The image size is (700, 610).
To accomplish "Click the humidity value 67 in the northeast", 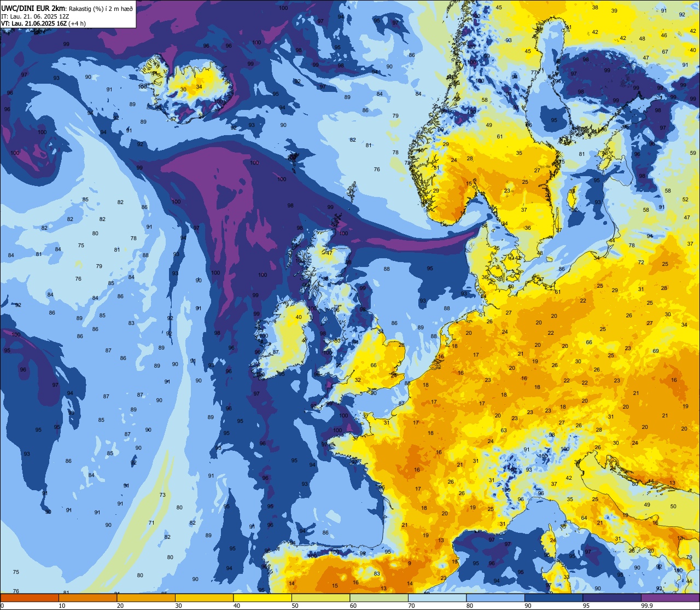I will click(x=665, y=51).
